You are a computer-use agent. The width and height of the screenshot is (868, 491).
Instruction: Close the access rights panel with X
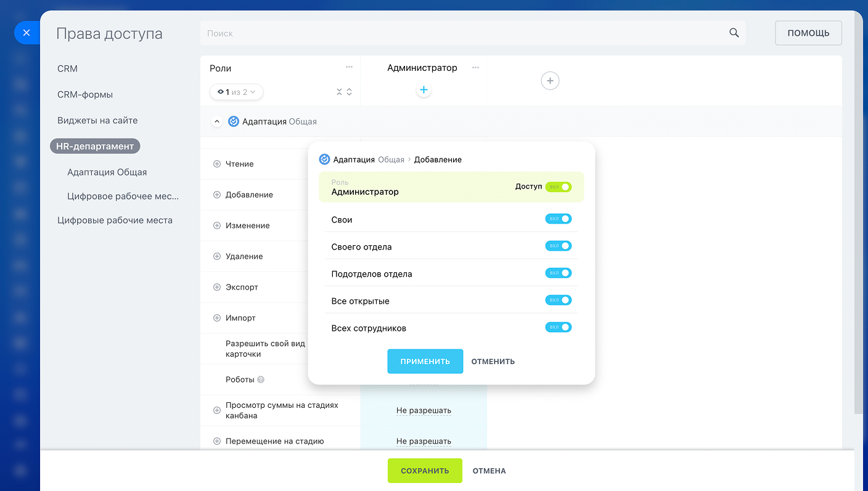coord(26,33)
